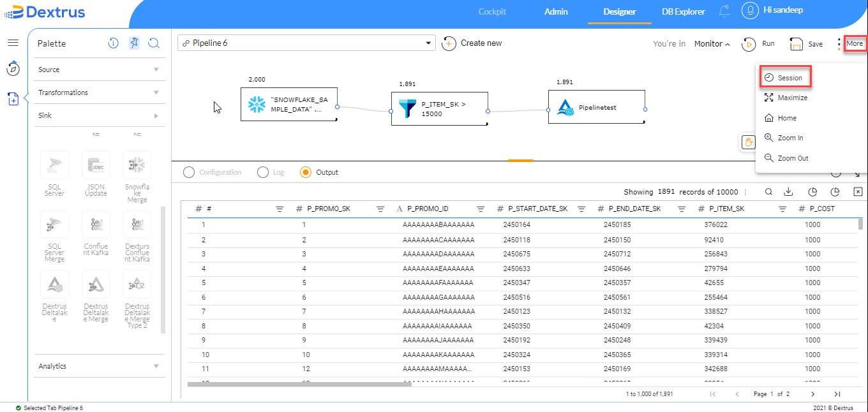Click the Snowflake source node in canvas
The width and height of the screenshot is (868, 412).
click(289, 105)
